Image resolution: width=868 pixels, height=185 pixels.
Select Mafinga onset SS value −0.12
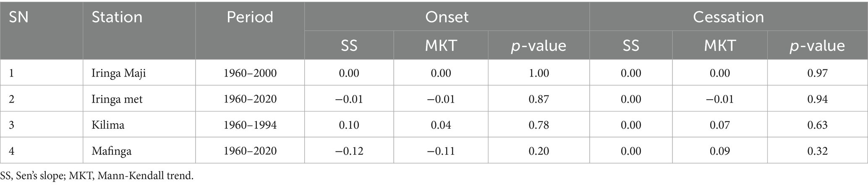click(x=349, y=151)
